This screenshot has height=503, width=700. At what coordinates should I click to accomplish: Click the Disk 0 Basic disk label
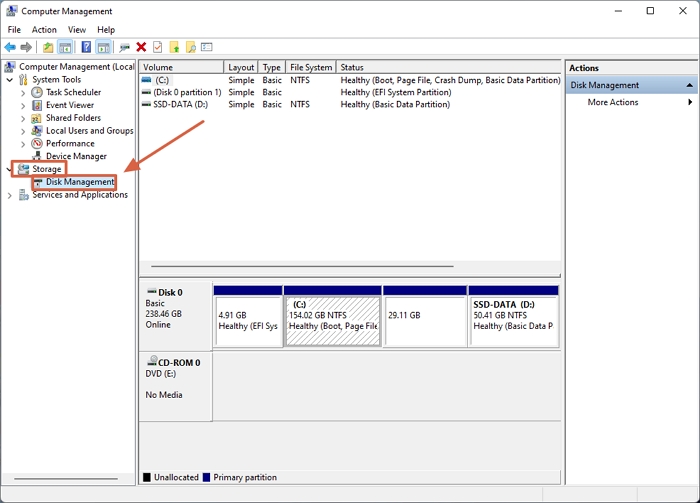(x=175, y=316)
